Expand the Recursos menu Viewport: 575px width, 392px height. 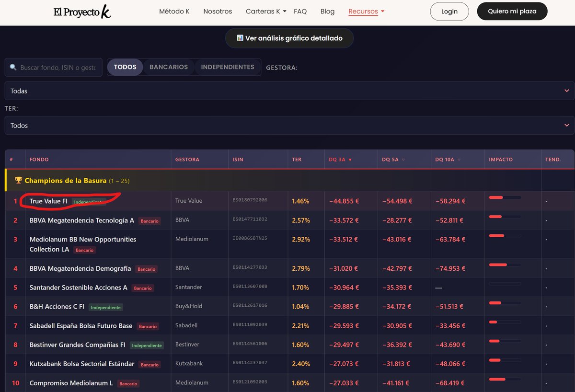click(x=367, y=12)
